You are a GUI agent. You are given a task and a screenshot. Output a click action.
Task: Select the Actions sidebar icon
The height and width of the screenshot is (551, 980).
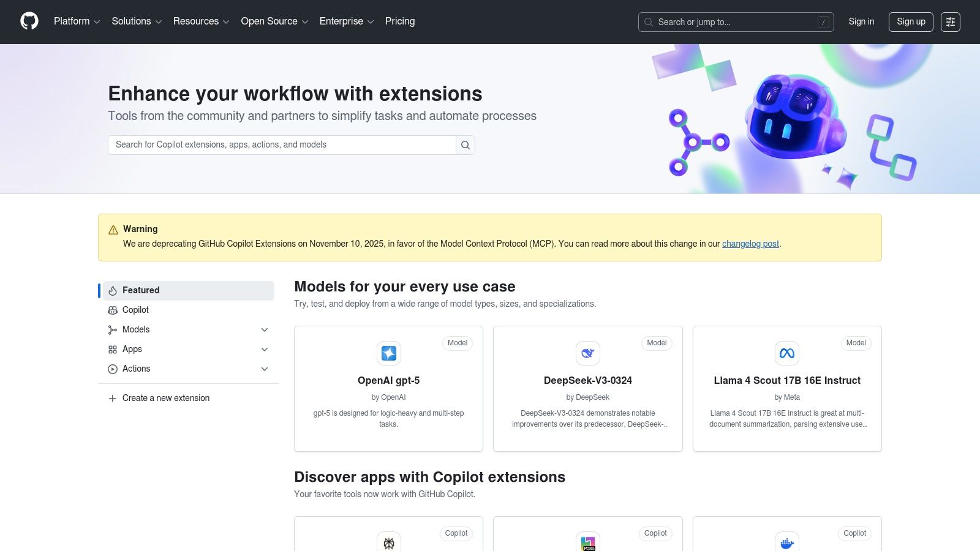[x=113, y=369]
